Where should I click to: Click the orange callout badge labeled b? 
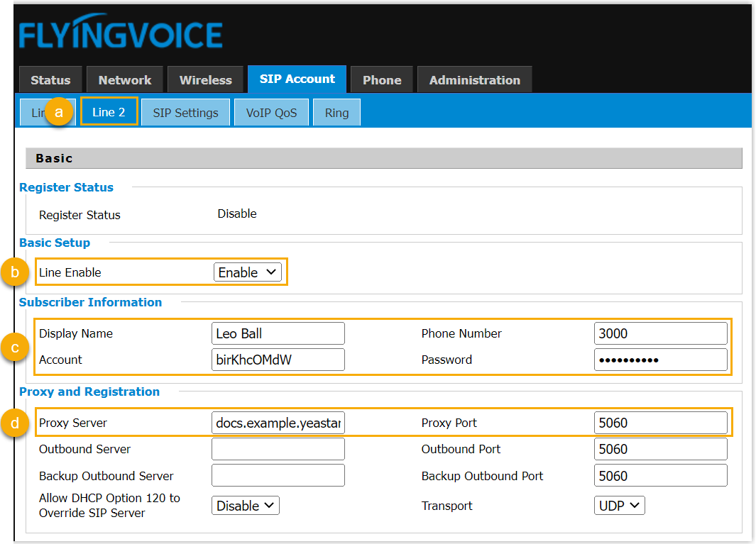point(14,272)
